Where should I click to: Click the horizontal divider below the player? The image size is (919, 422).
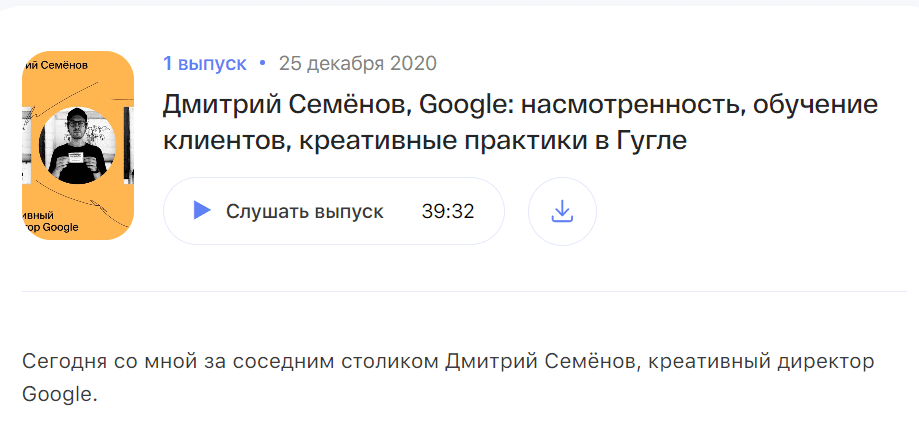pyautogui.click(x=459, y=292)
